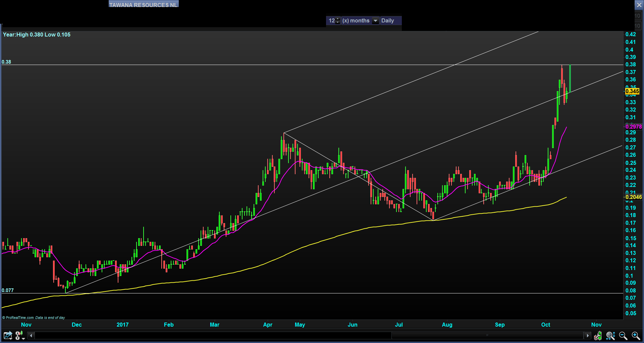This screenshot has width=644, height=343.
Task: Decrease the period count stepper below 12
Action: [338, 22]
